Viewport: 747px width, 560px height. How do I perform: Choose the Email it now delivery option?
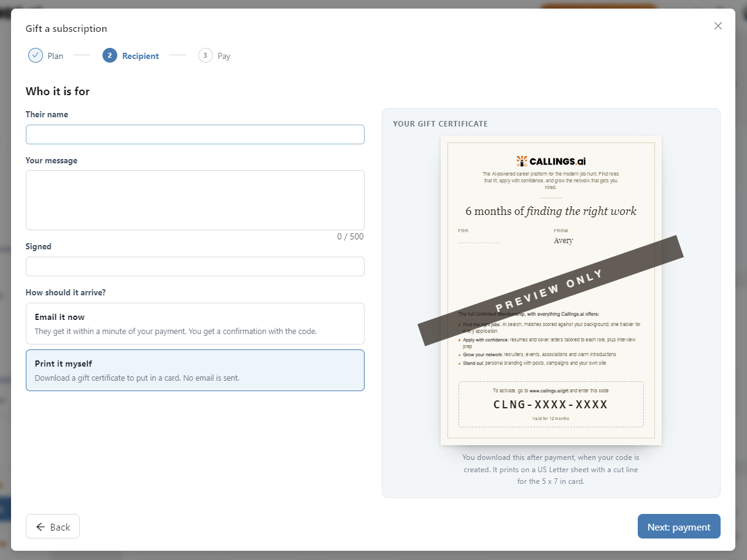pyautogui.click(x=195, y=324)
